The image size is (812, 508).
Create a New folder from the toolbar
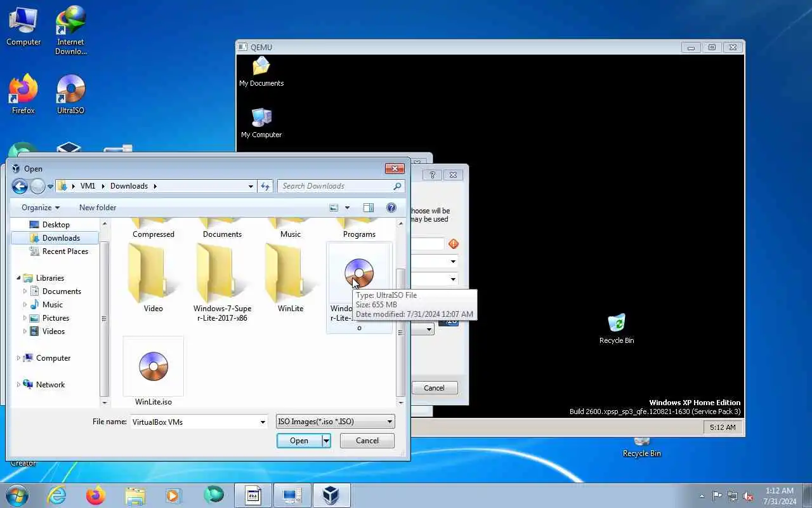click(98, 208)
